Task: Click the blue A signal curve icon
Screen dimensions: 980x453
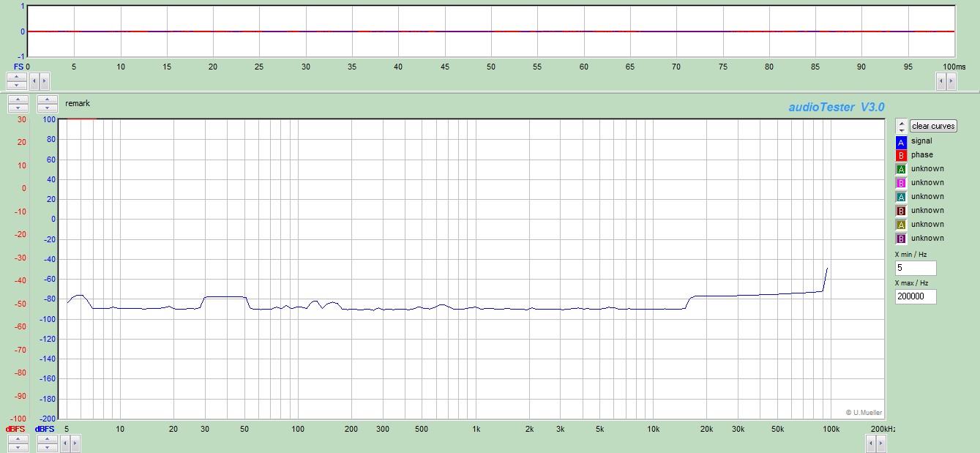Action: coord(901,141)
